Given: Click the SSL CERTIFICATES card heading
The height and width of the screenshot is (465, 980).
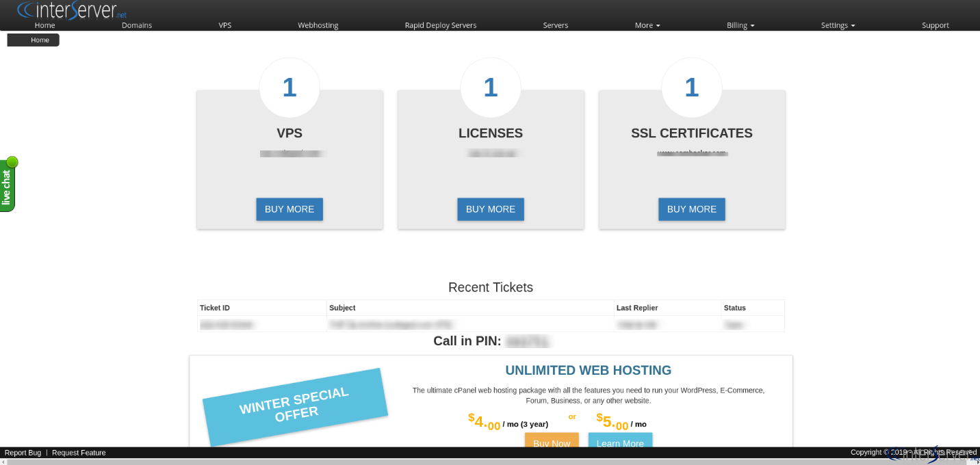Looking at the screenshot, I should point(692,133).
